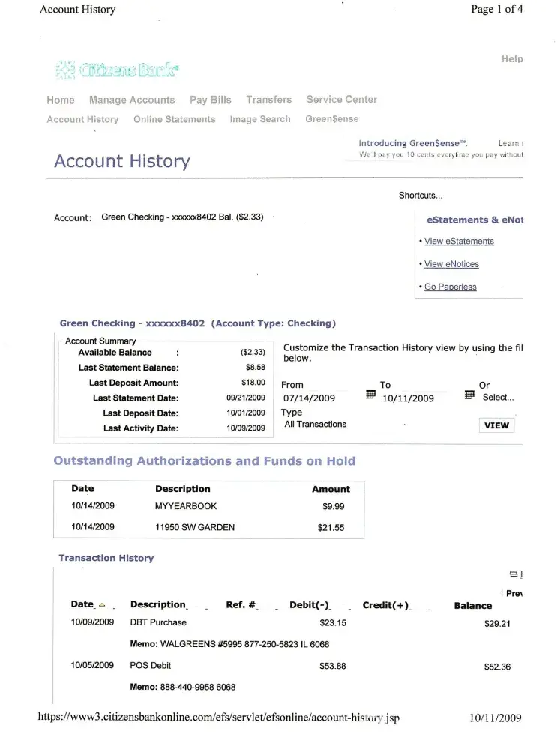Open the Online Statements sub-tab
Viewport: 560px width, 750px height.
174,119
